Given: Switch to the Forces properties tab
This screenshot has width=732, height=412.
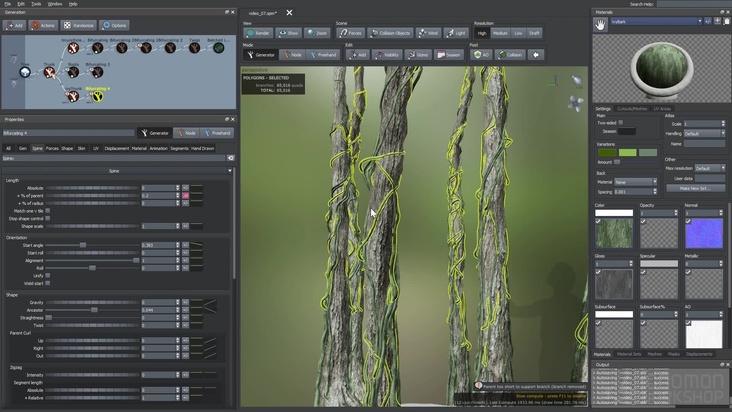Looking at the screenshot, I should tap(51, 148).
